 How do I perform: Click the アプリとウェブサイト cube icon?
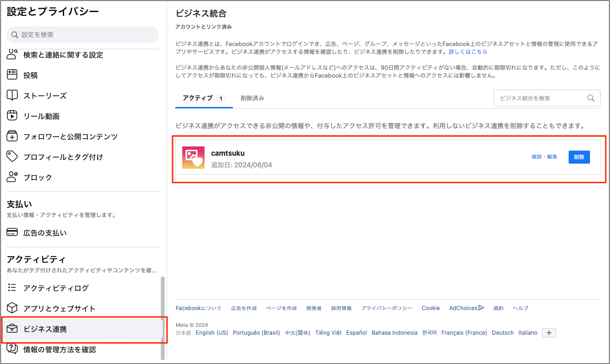12,308
